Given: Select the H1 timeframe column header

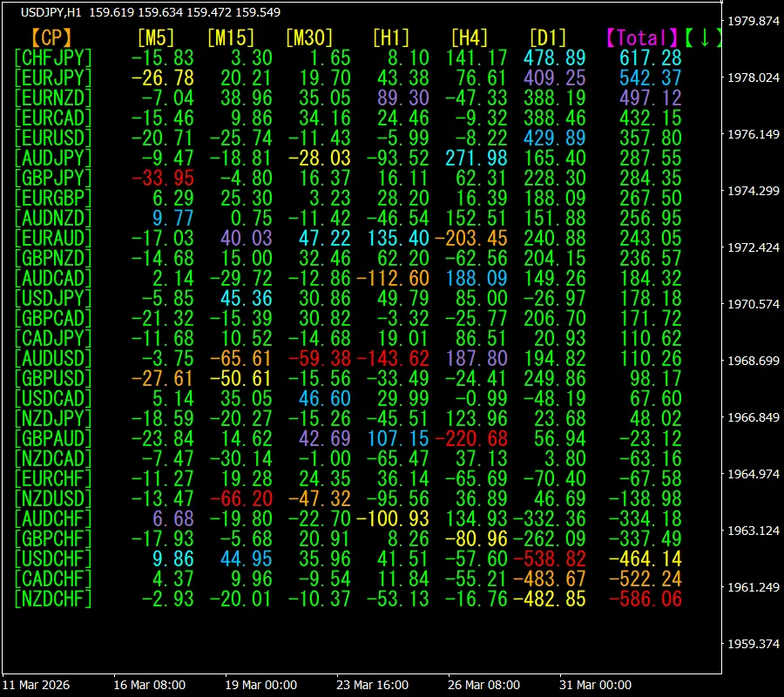Looking at the screenshot, I should 390,37.
